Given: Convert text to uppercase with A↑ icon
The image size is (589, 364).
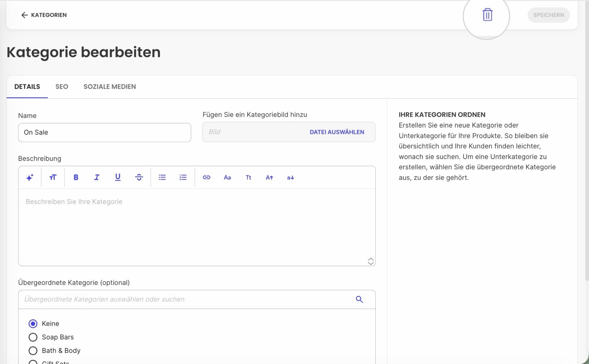Looking at the screenshot, I should [269, 178].
